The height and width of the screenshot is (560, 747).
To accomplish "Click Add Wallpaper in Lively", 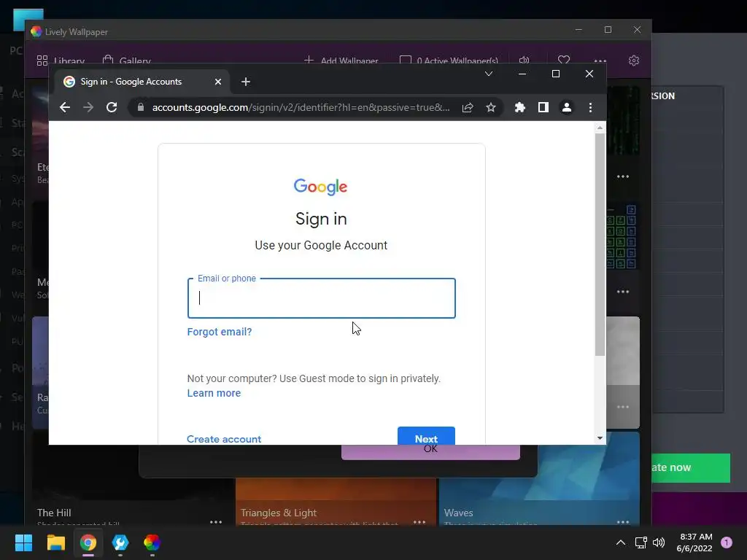I will tap(341, 61).
